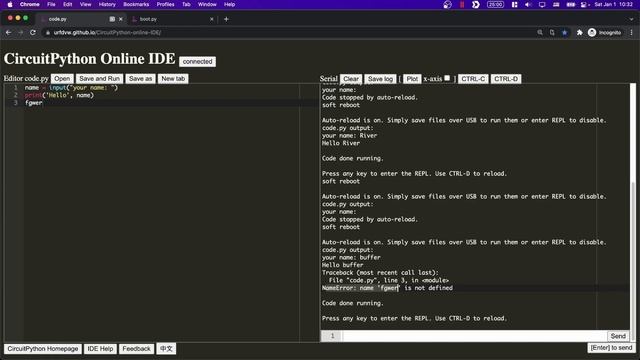Click the volume icon in menu bar

tap(528, 4)
